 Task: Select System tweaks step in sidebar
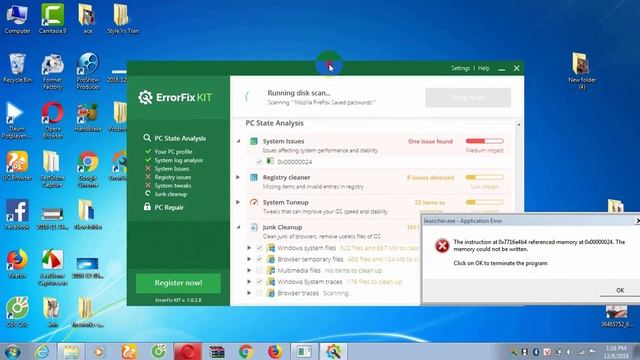173,185
